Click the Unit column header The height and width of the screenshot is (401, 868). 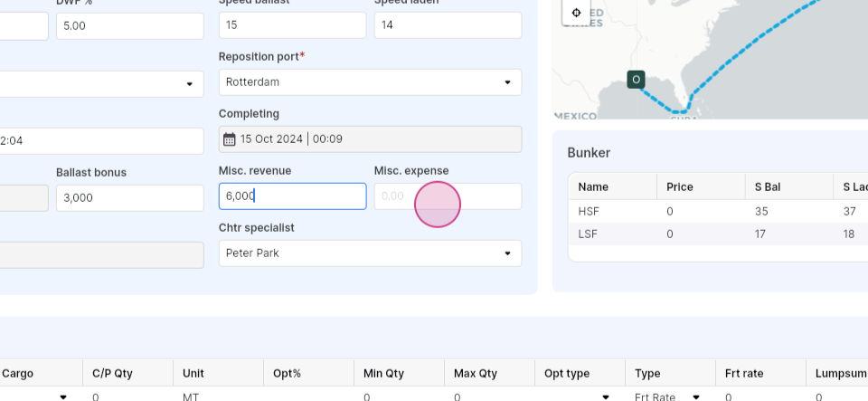coord(193,373)
